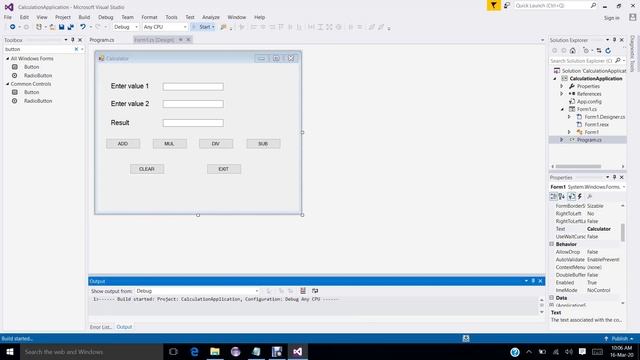Viewport: 640px width, 360px height.
Task: Click the Solution Explorer Refresh icon
Action: 608,51
